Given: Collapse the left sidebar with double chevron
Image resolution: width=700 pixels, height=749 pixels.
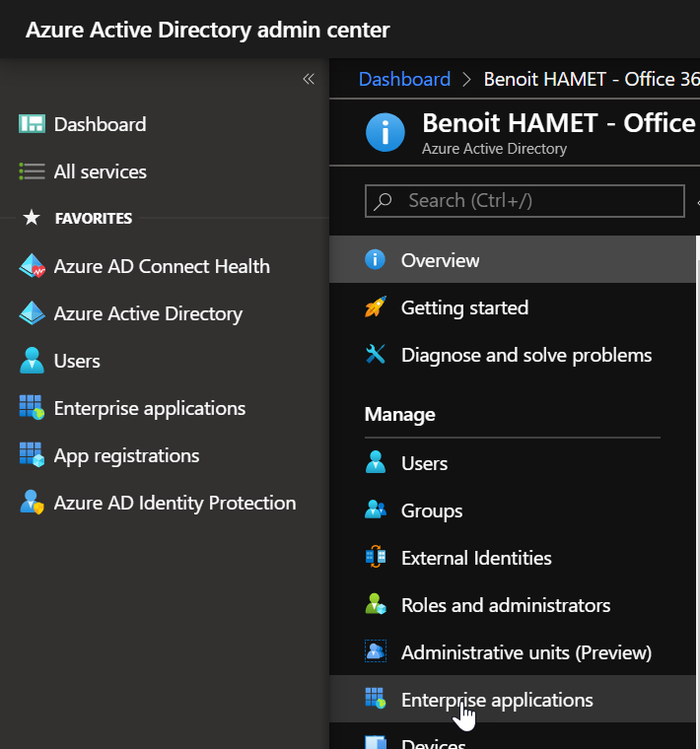Looking at the screenshot, I should (x=309, y=79).
